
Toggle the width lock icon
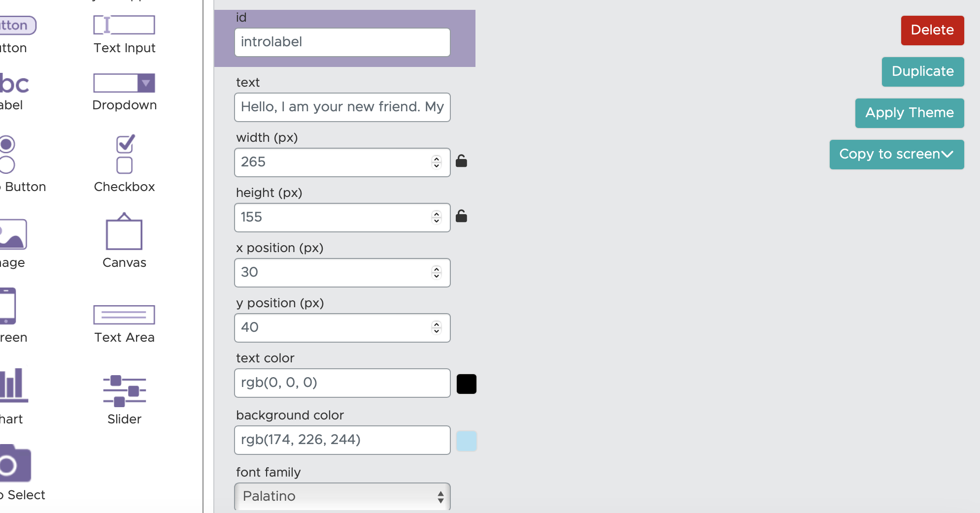(x=461, y=161)
